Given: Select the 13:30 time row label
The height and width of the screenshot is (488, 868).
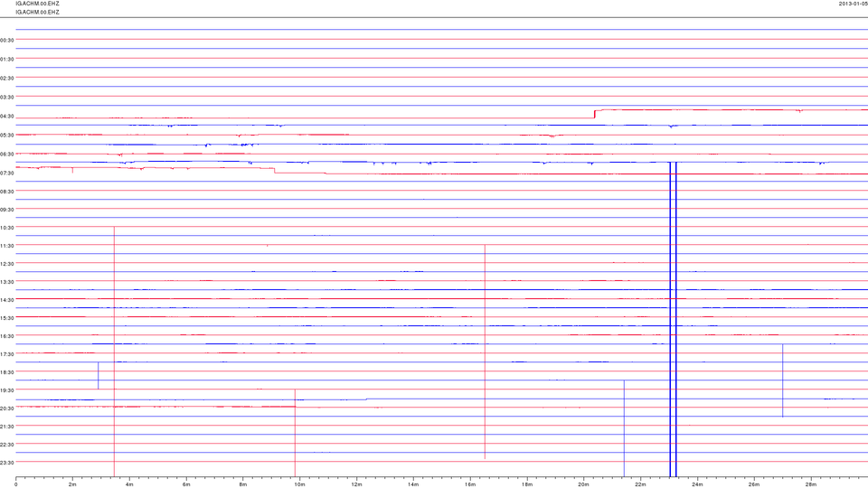Looking at the screenshot, I should [x=7, y=282].
